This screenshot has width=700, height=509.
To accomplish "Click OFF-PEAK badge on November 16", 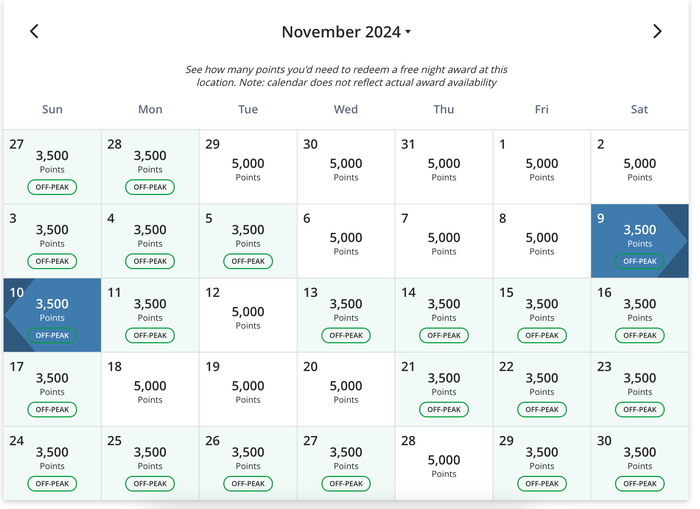I will click(x=640, y=335).
